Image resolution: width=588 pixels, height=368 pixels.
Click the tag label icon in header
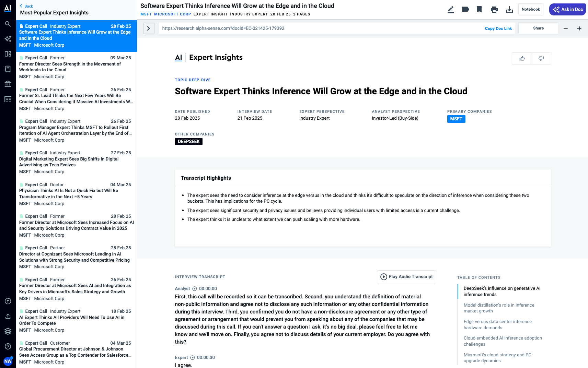coord(465,10)
